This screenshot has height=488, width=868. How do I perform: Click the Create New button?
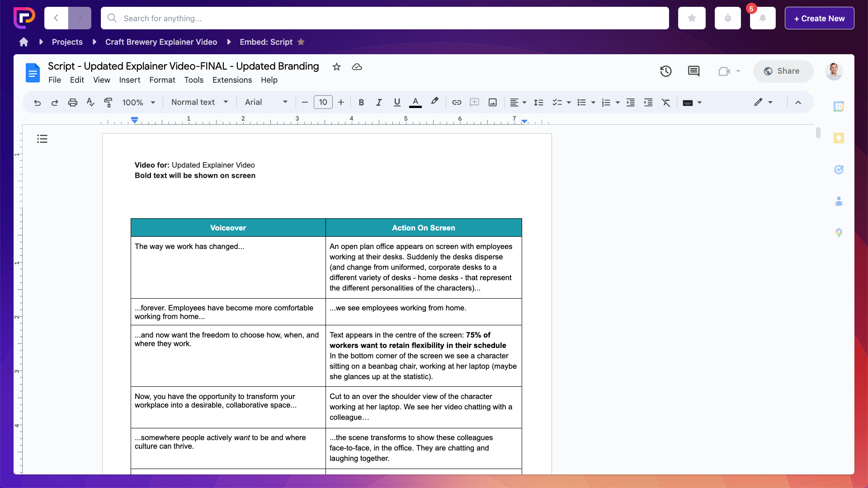point(819,18)
